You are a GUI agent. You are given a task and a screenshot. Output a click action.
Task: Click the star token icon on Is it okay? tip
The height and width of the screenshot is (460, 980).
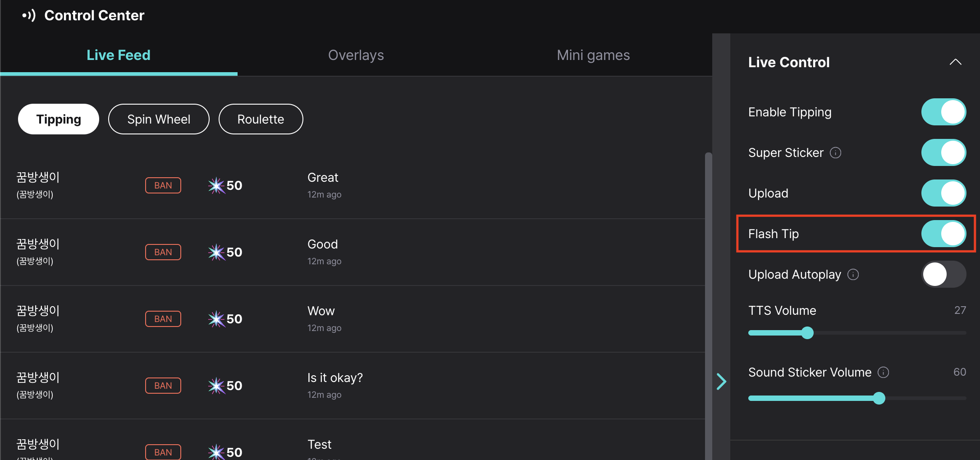[216, 386]
